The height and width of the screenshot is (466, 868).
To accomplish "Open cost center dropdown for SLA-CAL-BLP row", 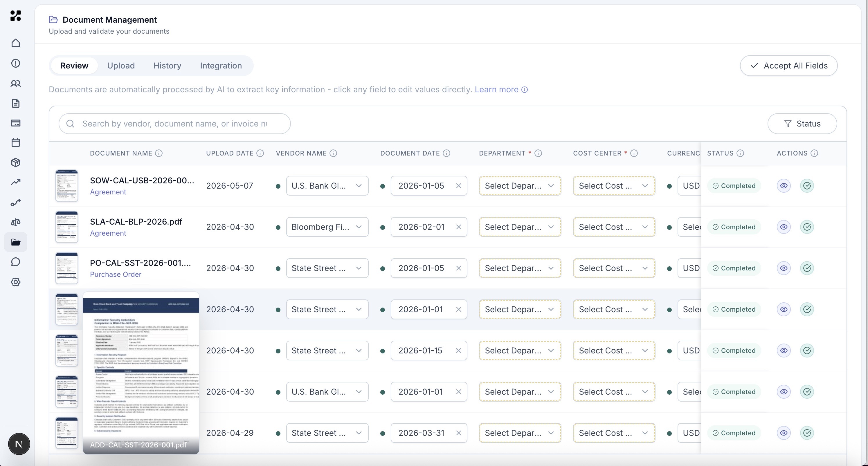I will click(x=614, y=227).
